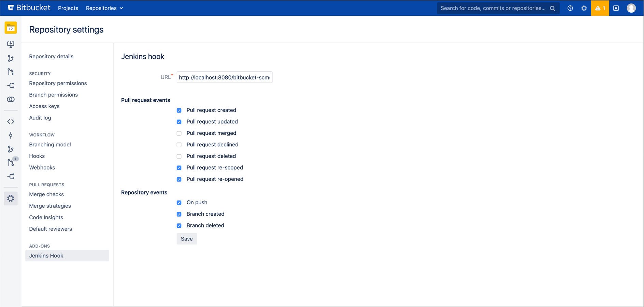644x307 pixels.
Task: Open the Commits sidebar icon
Action: [11, 135]
